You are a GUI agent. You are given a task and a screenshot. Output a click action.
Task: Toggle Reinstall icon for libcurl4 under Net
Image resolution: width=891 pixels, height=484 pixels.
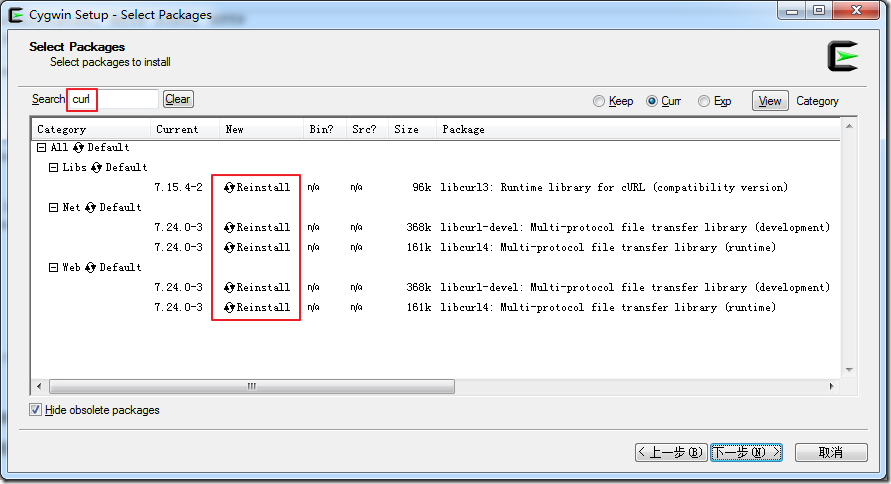pos(229,248)
